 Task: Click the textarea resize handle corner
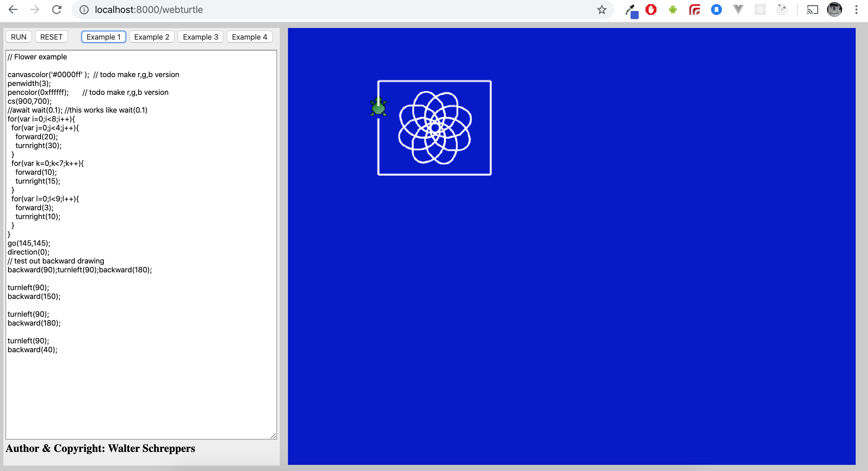[x=273, y=436]
